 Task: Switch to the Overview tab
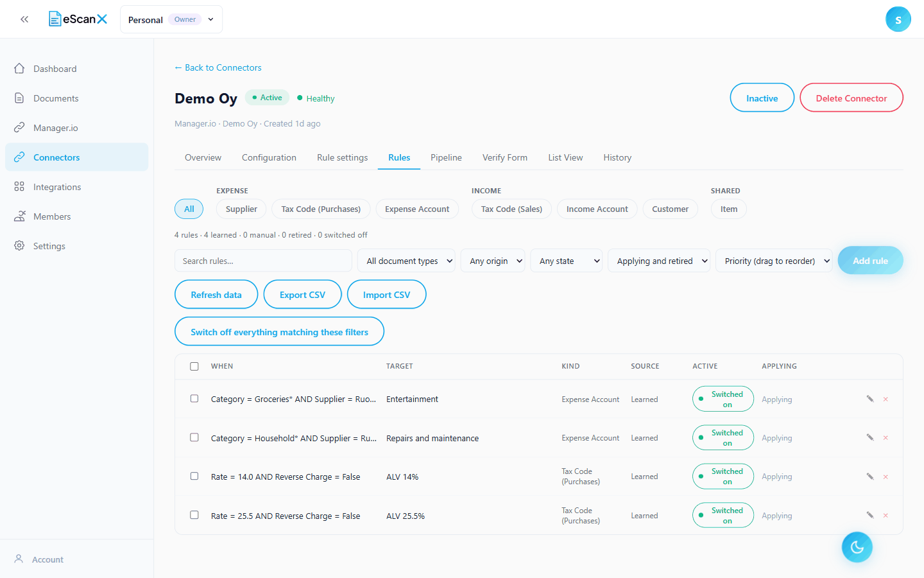coord(203,157)
